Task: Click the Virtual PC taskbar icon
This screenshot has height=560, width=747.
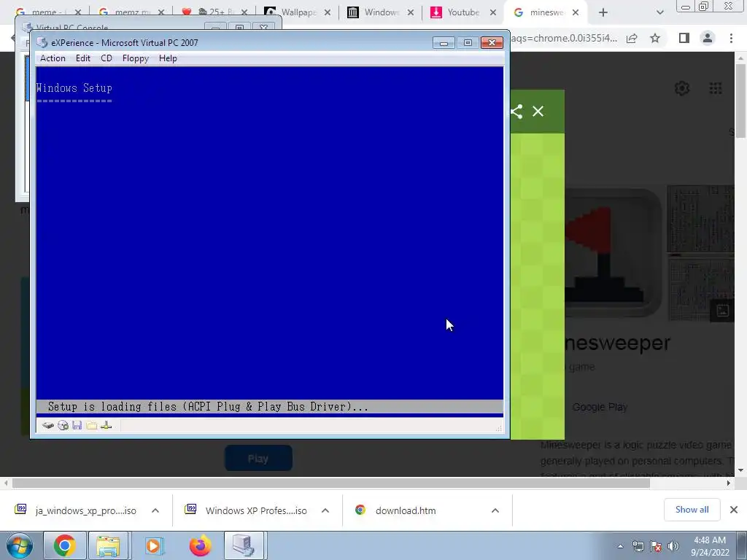Action: point(244,545)
